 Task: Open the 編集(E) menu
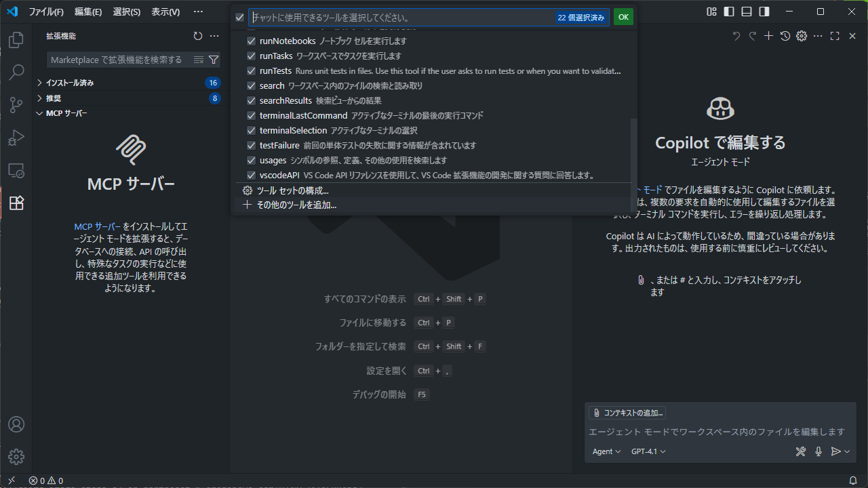point(88,12)
